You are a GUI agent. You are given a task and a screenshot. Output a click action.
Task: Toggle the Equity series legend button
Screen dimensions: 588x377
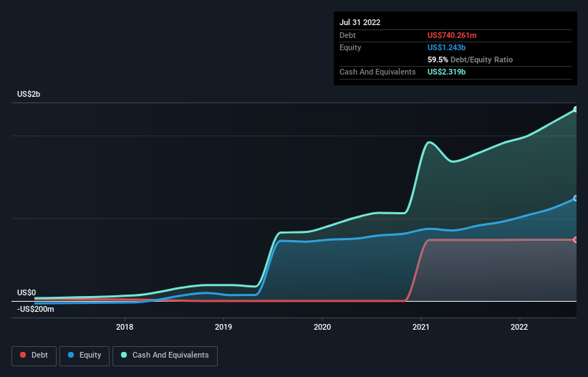click(x=85, y=355)
